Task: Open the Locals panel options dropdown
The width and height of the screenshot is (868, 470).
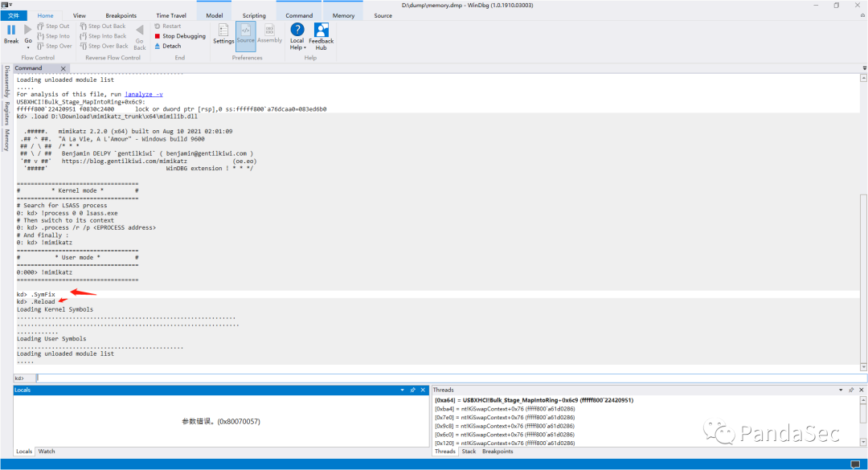Action: pos(403,390)
